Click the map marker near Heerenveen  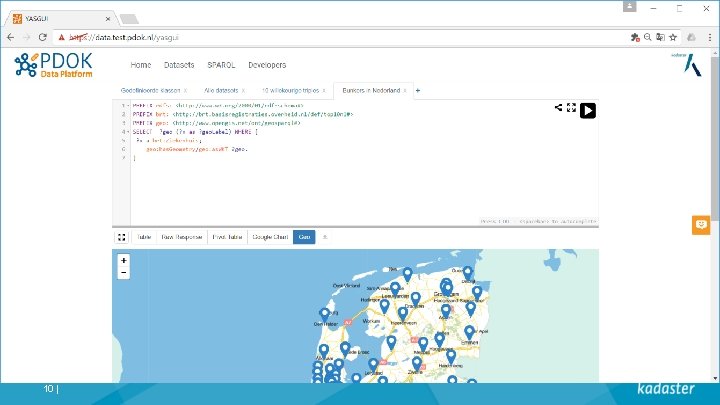click(403, 314)
